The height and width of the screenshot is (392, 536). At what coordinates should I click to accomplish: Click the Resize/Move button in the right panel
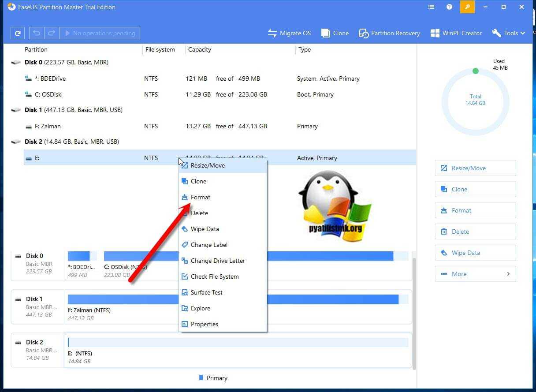point(475,168)
